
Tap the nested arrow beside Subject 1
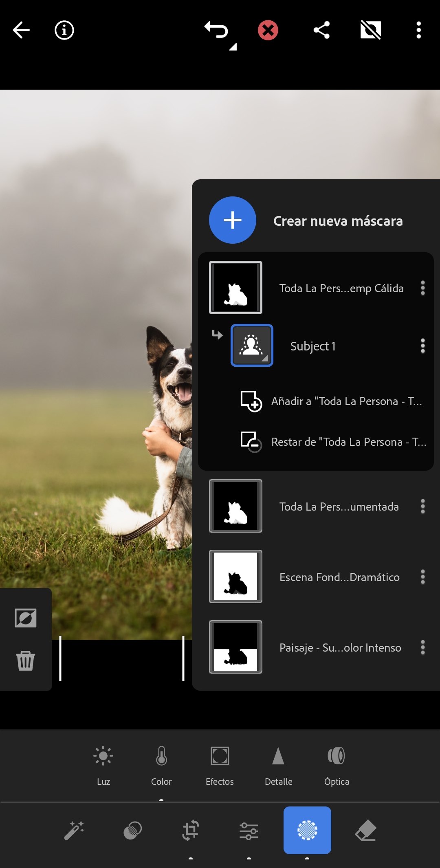point(217,335)
